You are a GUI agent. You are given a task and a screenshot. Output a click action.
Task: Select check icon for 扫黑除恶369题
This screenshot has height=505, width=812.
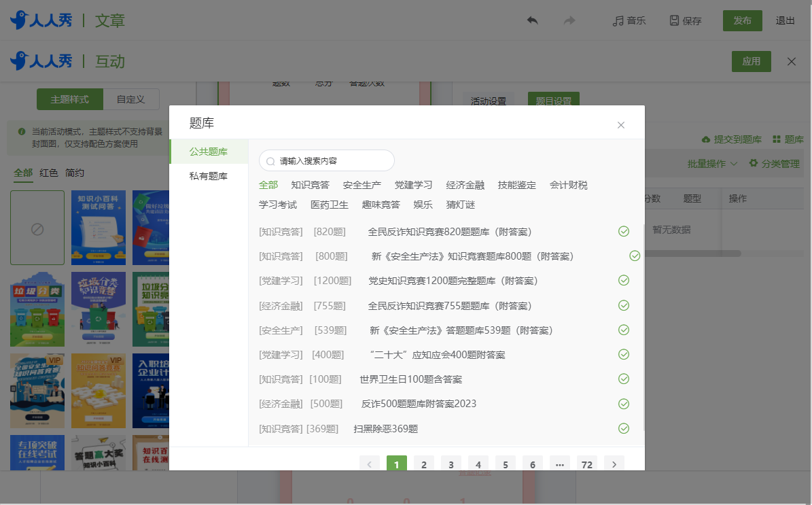click(x=624, y=428)
